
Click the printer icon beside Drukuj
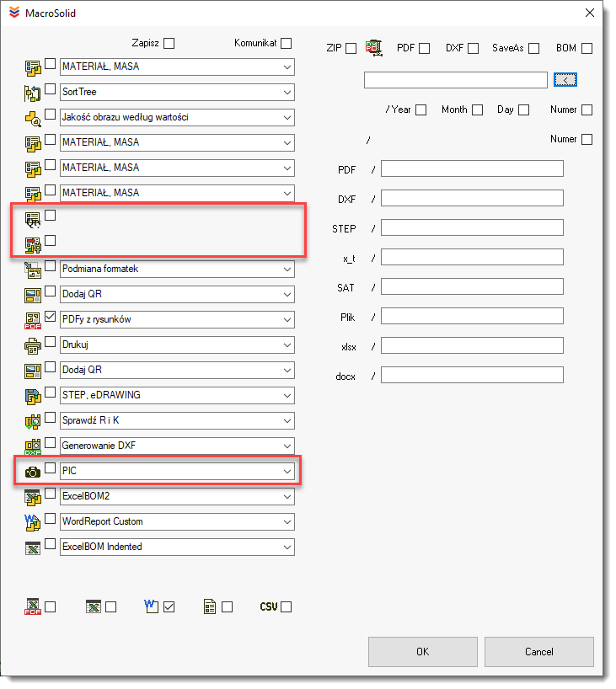click(x=33, y=345)
